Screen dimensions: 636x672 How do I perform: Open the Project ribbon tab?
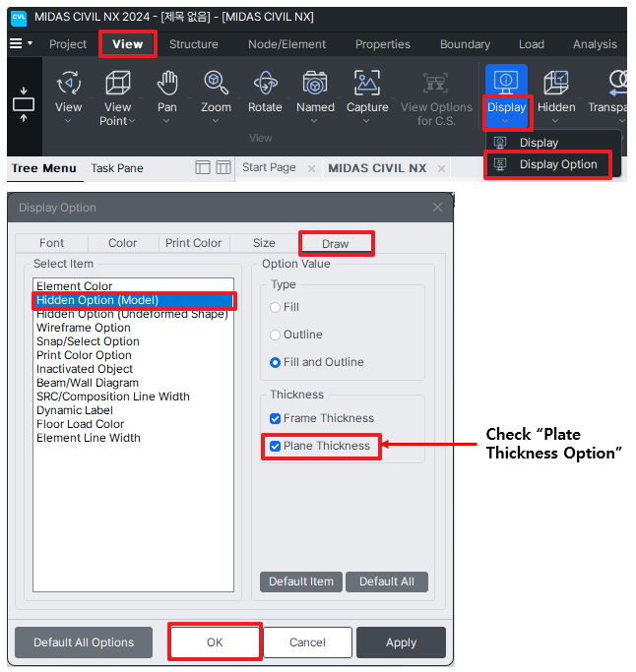pos(68,44)
